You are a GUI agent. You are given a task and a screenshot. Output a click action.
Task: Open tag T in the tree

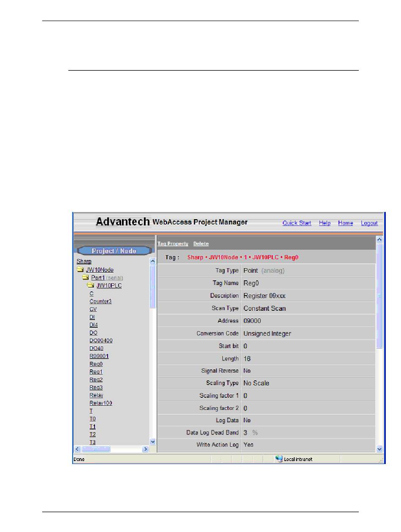(91, 411)
